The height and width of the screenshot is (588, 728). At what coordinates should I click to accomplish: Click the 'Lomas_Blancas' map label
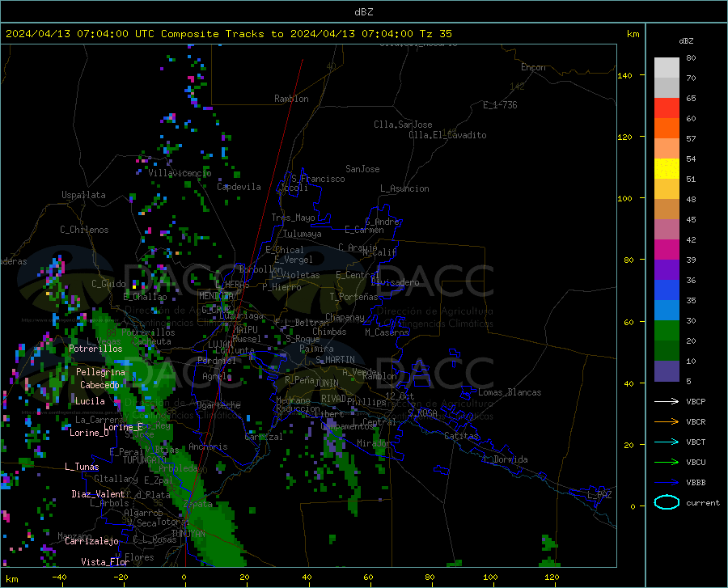pos(510,392)
